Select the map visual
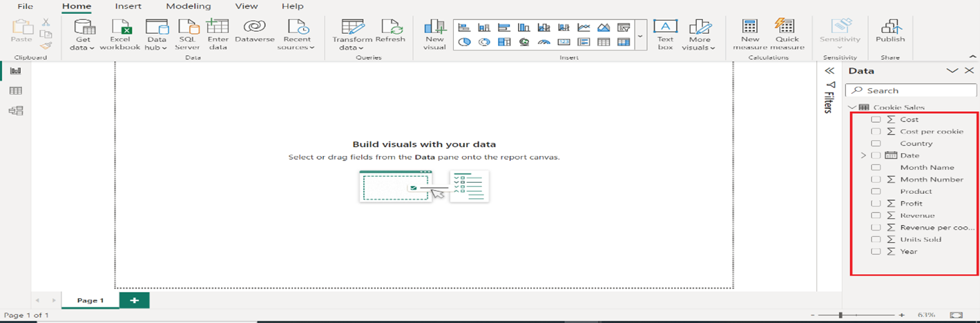 click(x=524, y=42)
